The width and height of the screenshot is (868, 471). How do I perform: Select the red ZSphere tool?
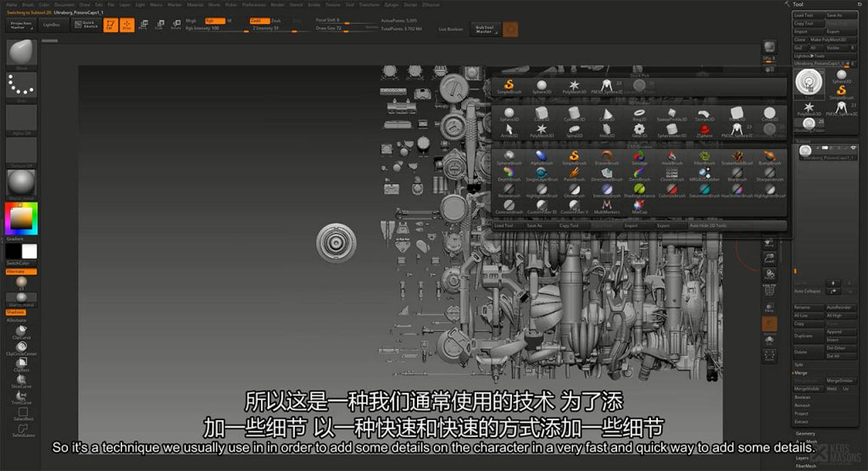(x=704, y=130)
